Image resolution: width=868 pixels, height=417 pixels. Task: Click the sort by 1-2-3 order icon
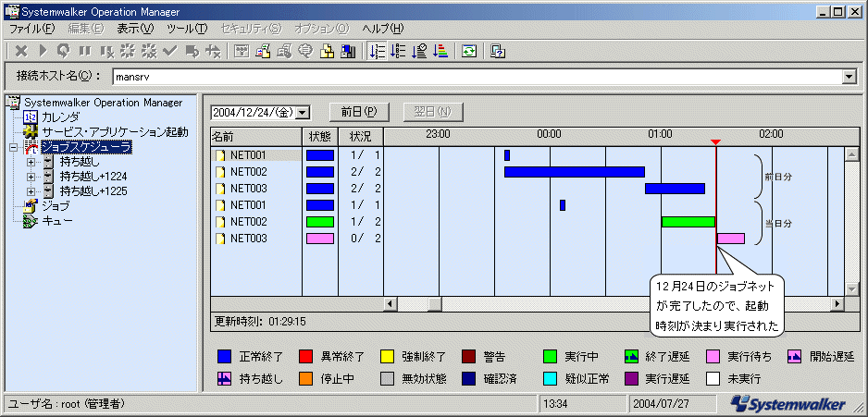(377, 52)
